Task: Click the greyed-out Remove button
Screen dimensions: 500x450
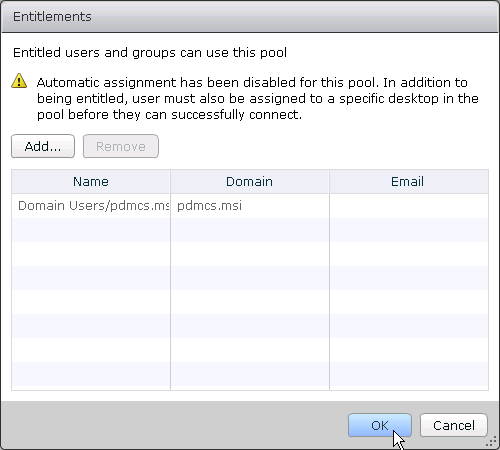Action: pos(121,146)
